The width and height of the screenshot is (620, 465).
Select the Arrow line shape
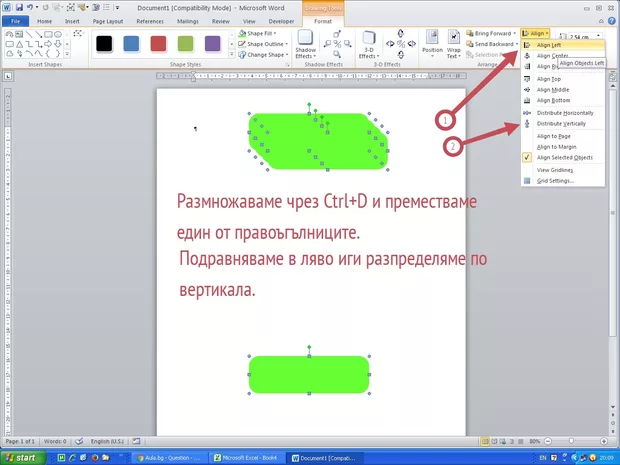point(38,34)
